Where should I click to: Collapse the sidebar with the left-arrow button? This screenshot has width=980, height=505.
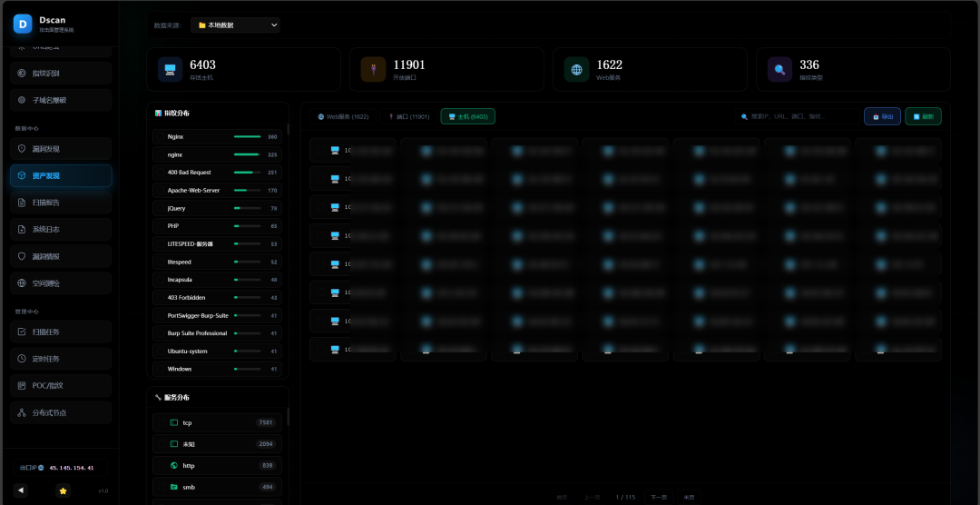[21, 490]
